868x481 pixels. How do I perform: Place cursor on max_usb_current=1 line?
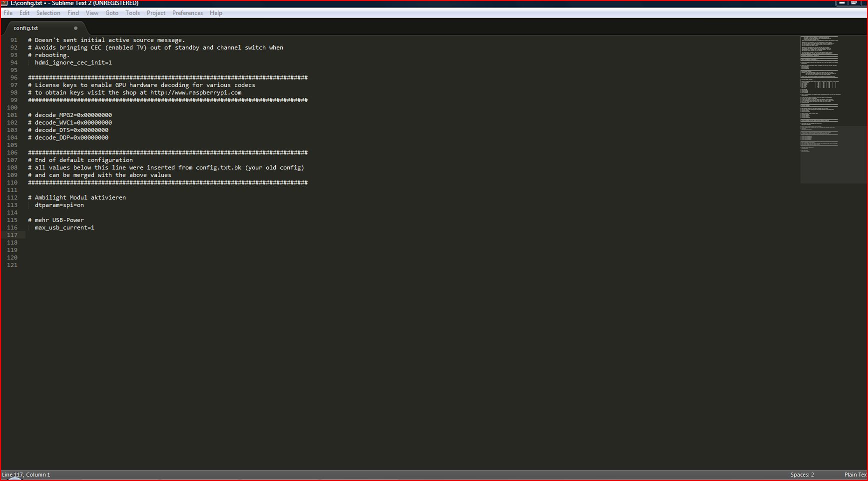(64, 227)
